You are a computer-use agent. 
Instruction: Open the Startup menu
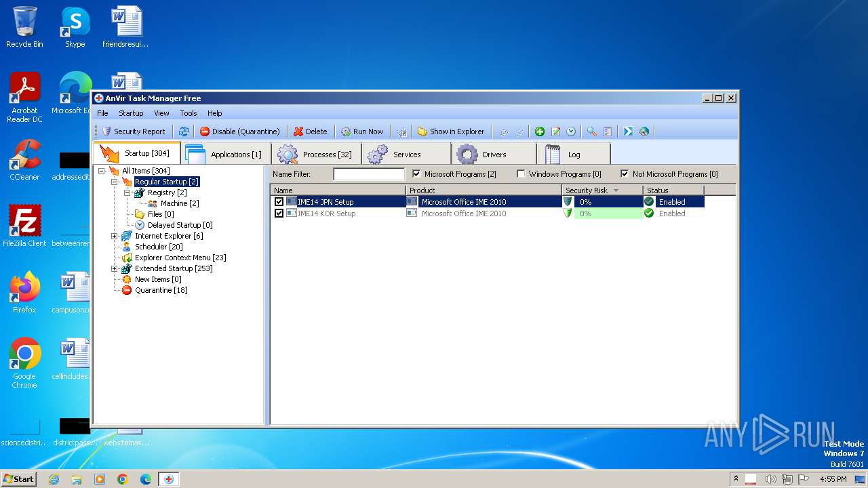tap(131, 113)
